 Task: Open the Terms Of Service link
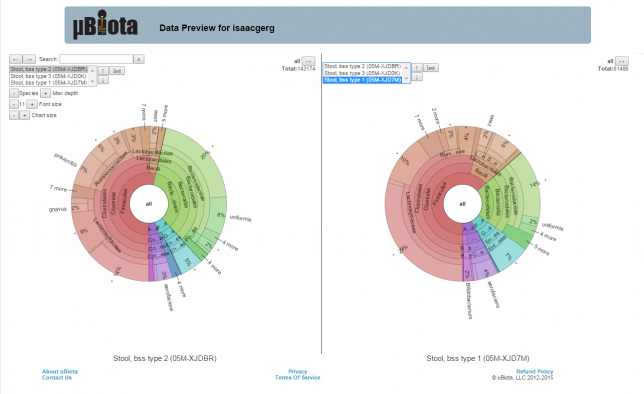(x=297, y=378)
